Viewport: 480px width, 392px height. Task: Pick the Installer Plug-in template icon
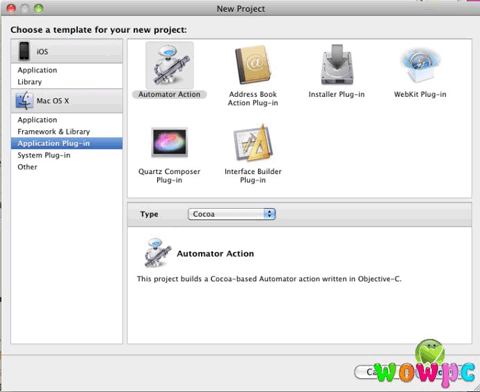click(x=337, y=64)
